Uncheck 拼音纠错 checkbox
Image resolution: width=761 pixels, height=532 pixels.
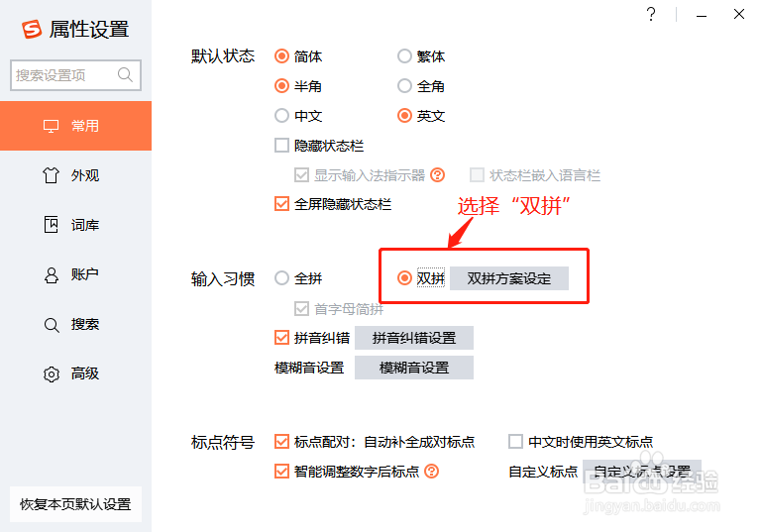point(282,338)
